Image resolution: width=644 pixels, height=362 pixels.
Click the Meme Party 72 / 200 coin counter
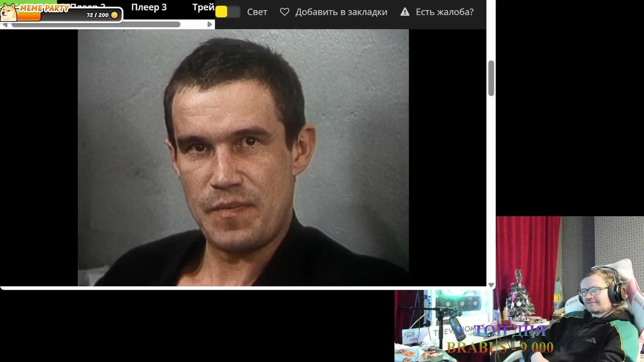click(102, 15)
